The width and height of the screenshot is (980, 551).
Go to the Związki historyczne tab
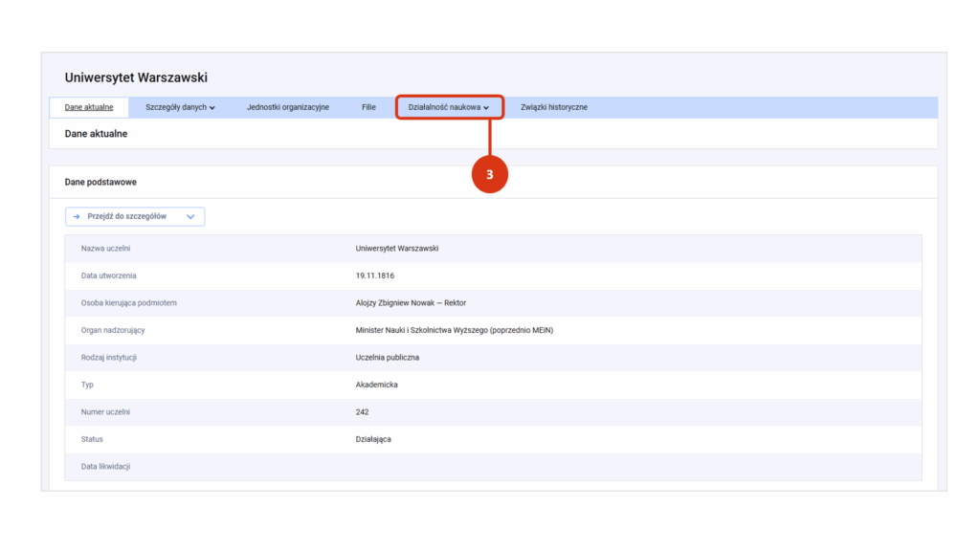(x=554, y=107)
